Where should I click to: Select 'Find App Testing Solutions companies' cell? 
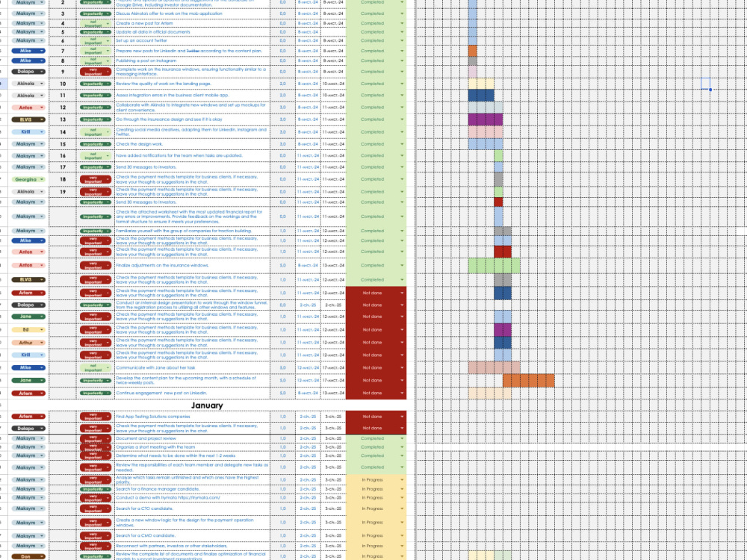pos(192,417)
